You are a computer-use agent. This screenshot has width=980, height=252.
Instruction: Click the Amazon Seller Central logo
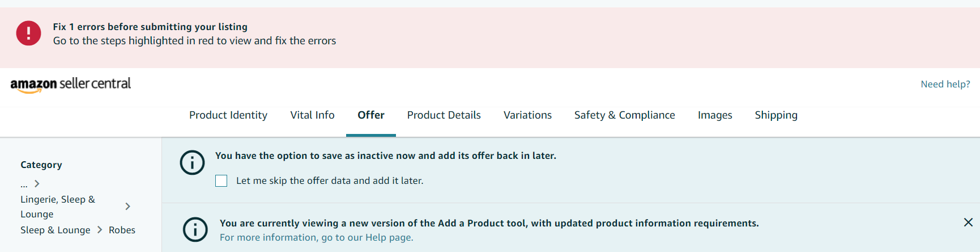tap(71, 85)
